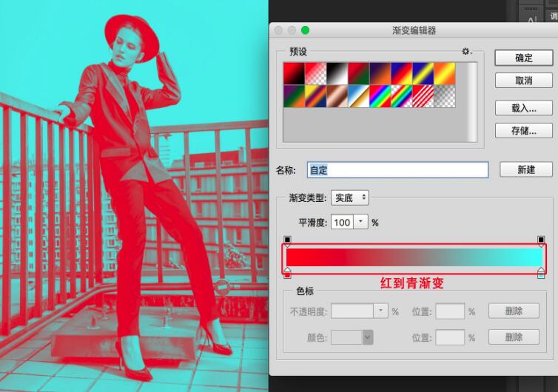Click the 名称 text field

tap(397, 170)
